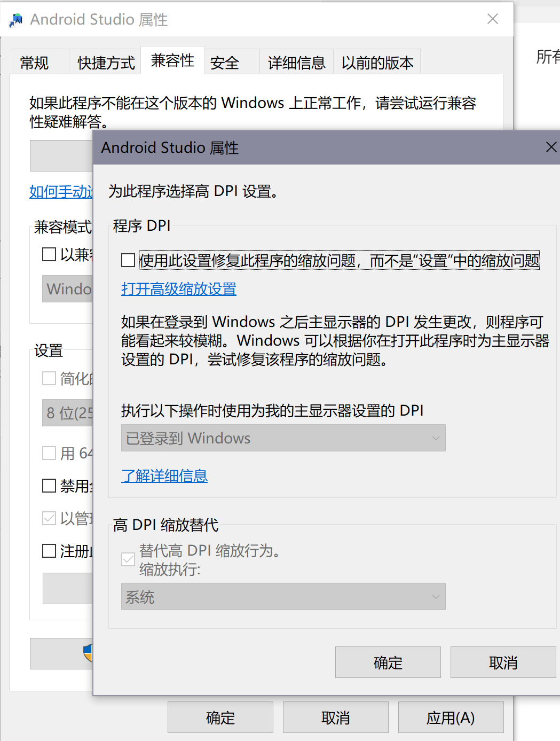Confirm with 确定 in DPI dialog
Viewport: 560px width, 741px height.
(388, 662)
